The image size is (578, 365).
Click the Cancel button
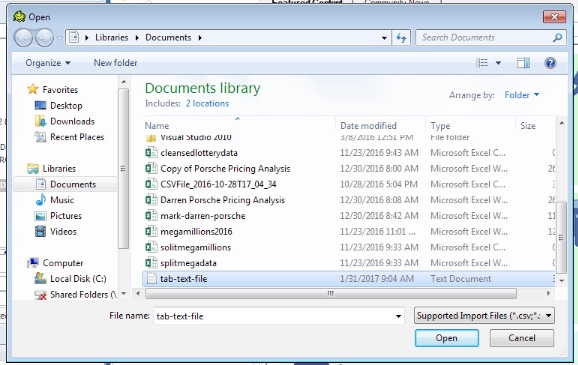click(522, 338)
